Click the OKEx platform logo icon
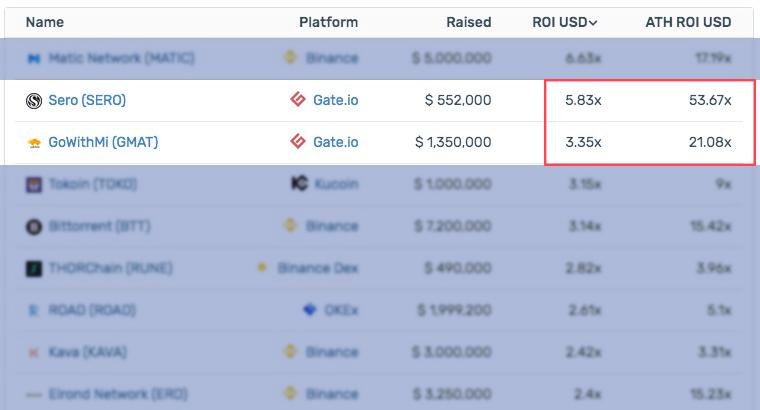 point(310,309)
